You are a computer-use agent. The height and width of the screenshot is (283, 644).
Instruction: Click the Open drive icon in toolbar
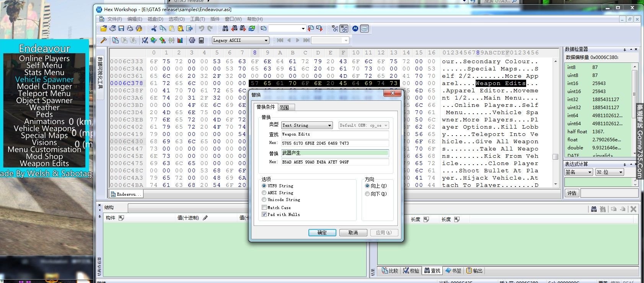tap(112, 29)
